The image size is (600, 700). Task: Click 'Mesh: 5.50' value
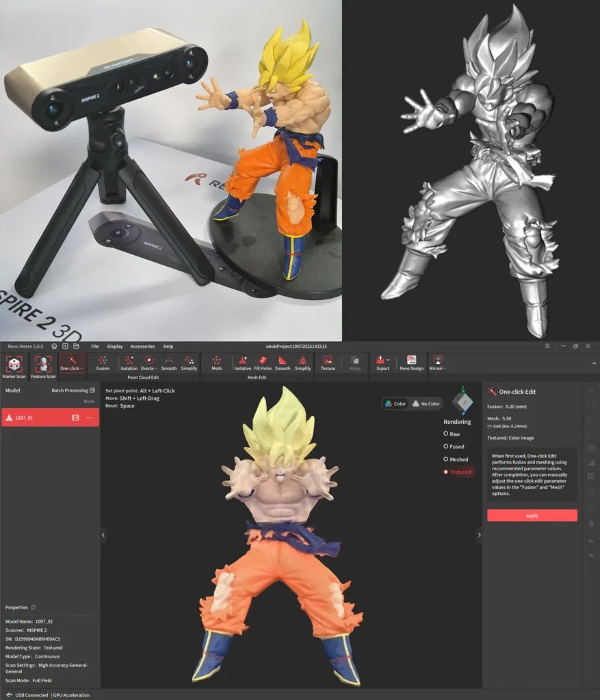point(499,419)
